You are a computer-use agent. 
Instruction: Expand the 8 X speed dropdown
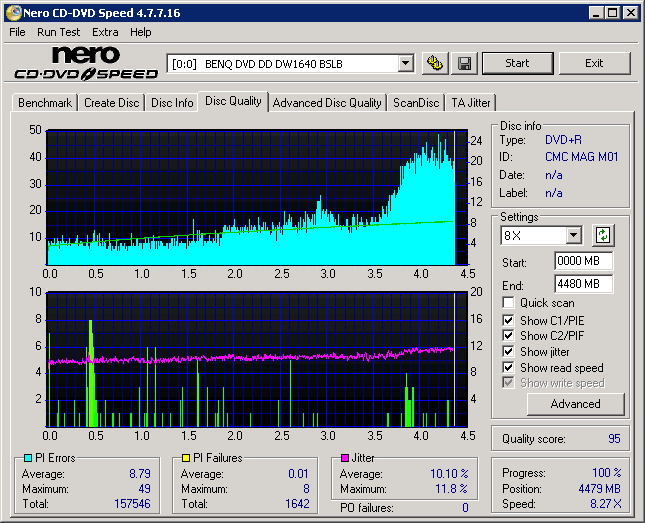(x=573, y=236)
